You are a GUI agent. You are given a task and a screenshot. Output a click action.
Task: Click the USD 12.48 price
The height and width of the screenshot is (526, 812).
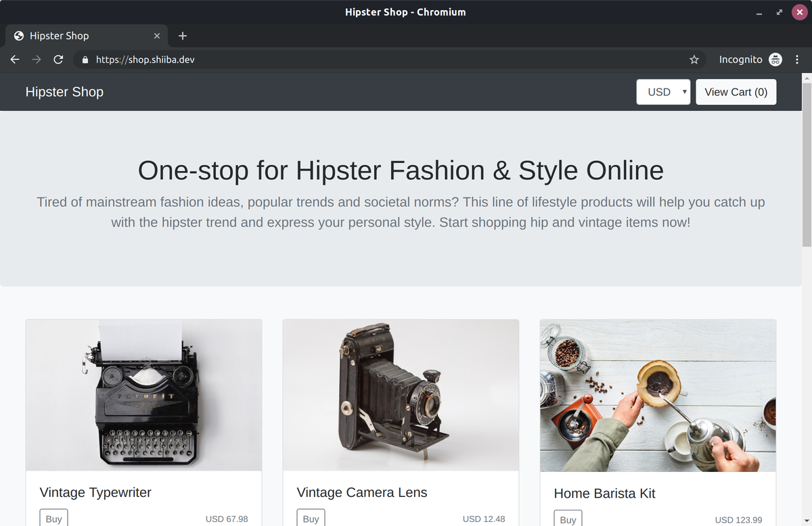point(484,519)
